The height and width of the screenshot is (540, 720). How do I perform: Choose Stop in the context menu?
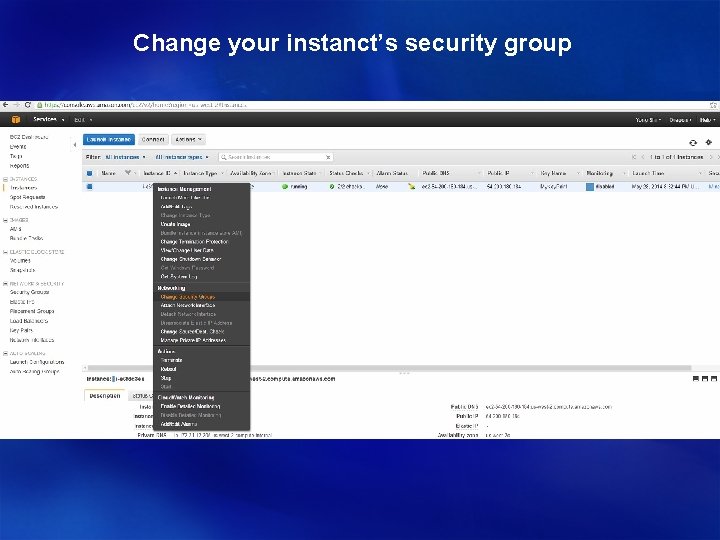pos(166,378)
